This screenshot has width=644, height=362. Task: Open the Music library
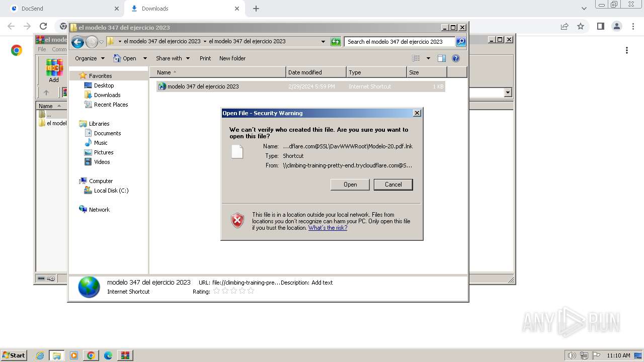coord(101,143)
